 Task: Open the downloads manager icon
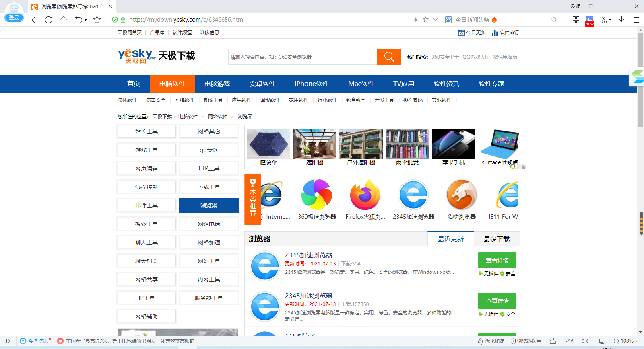point(621,20)
